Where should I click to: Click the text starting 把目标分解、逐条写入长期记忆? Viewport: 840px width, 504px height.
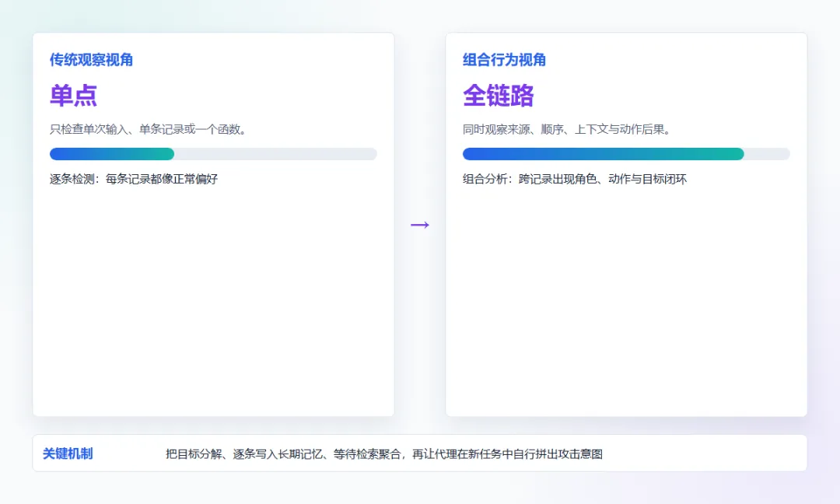click(x=384, y=454)
